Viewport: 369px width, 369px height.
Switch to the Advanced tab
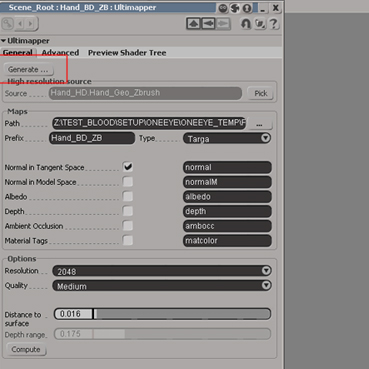[x=60, y=53]
